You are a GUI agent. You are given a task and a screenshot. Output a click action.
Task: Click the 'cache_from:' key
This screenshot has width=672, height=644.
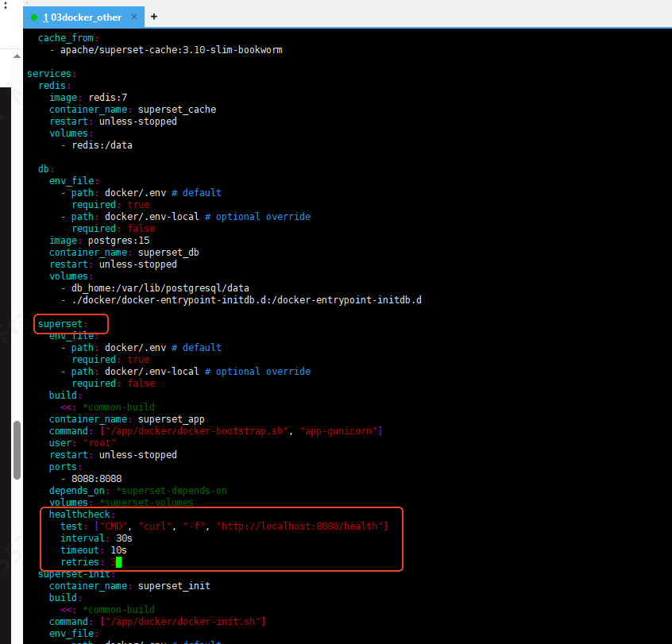point(68,38)
